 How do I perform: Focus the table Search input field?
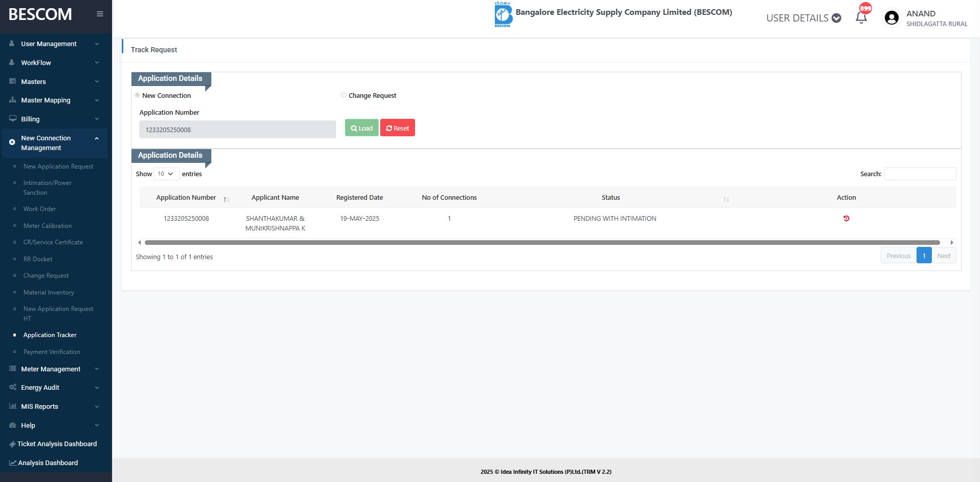pos(920,174)
